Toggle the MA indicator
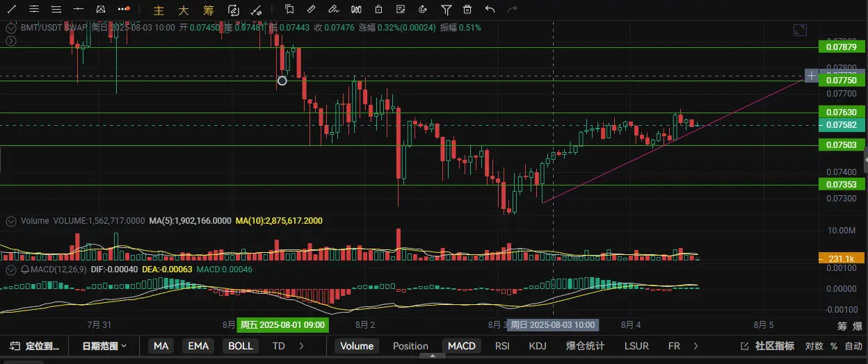This screenshot has height=364, width=868. (161, 346)
